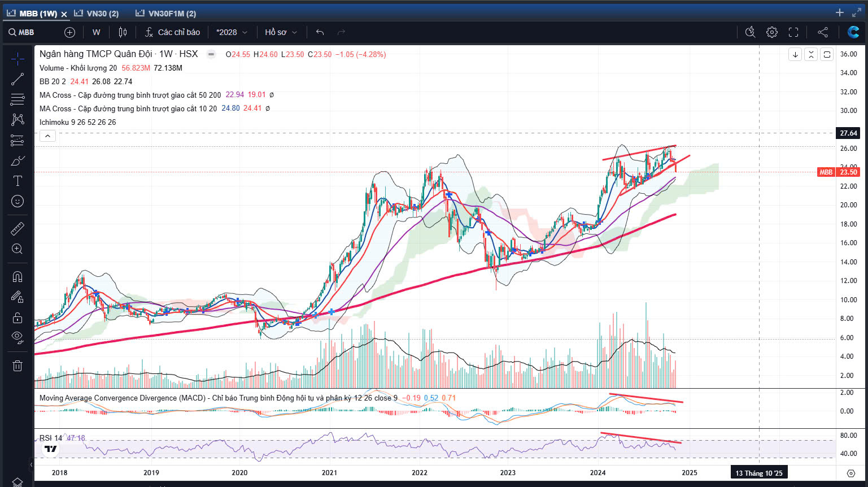Click the 27.64 crosshair price label

coord(848,133)
